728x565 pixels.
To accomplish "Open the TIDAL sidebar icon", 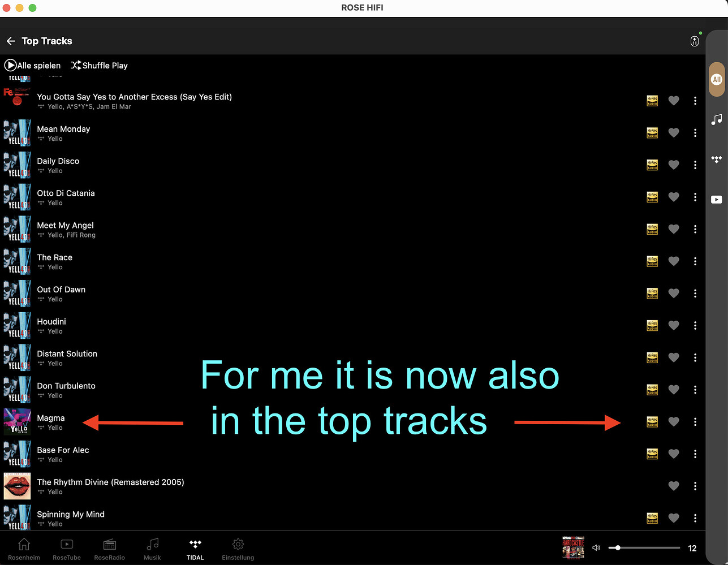I will click(717, 159).
